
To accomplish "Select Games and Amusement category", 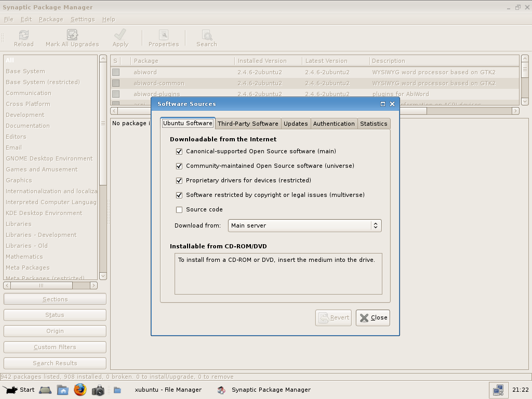I will (50, 169).
